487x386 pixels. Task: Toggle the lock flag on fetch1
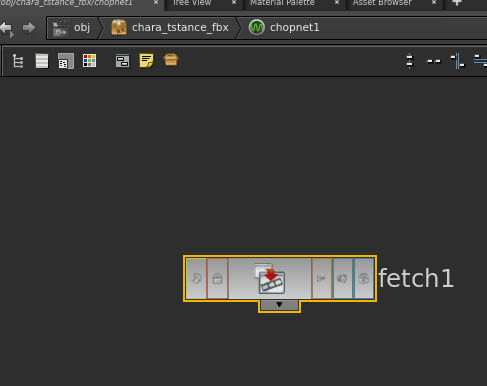point(217,278)
